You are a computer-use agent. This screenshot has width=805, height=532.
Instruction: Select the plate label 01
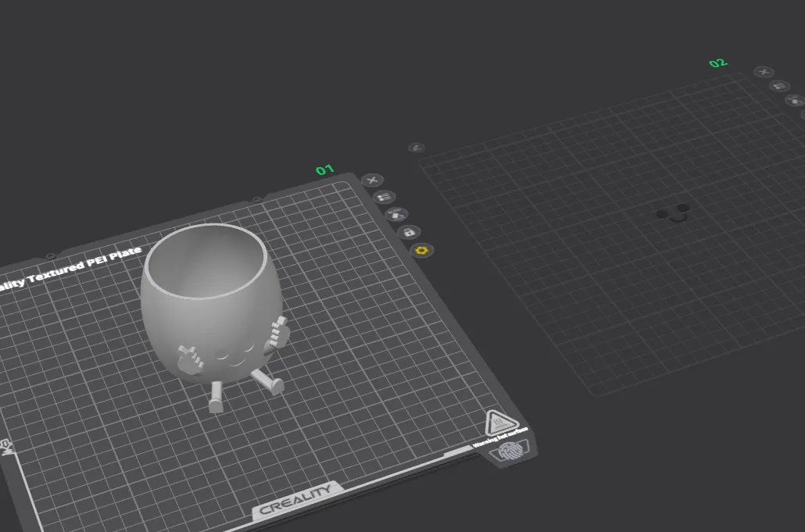(324, 170)
